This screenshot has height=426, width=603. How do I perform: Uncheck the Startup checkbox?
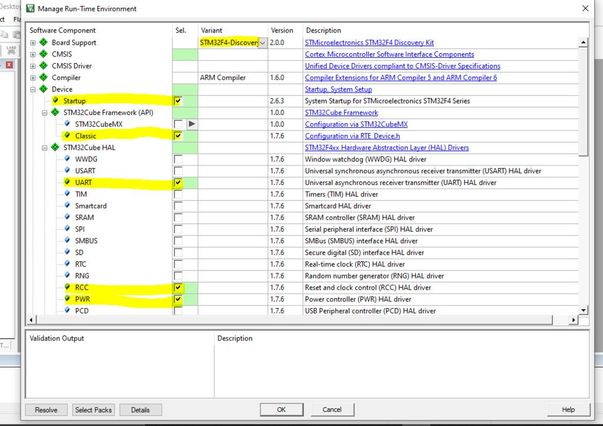178,101
